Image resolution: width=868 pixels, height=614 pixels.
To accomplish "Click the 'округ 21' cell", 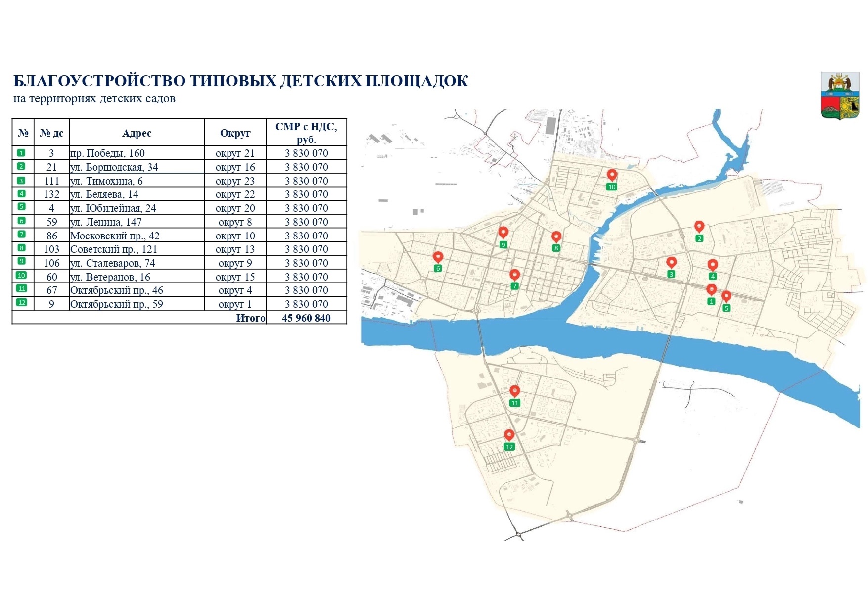I will click(x=235, y=153).
